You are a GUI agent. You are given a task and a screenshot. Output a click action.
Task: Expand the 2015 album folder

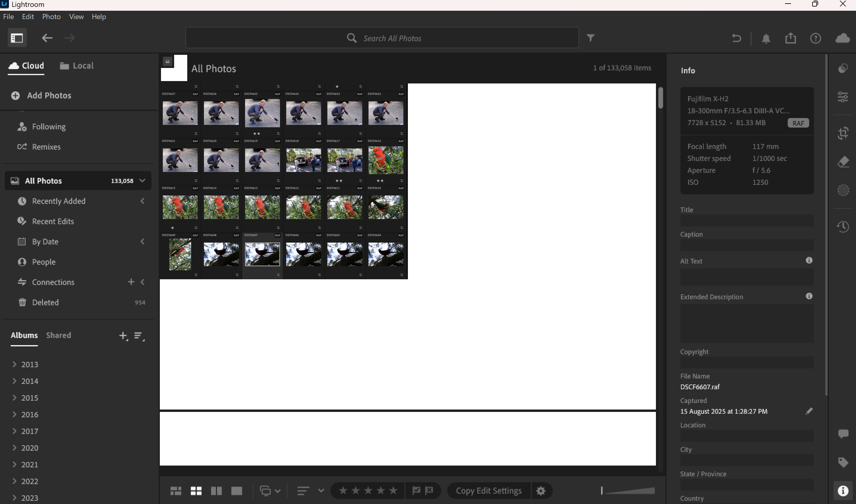click(14, 398)
